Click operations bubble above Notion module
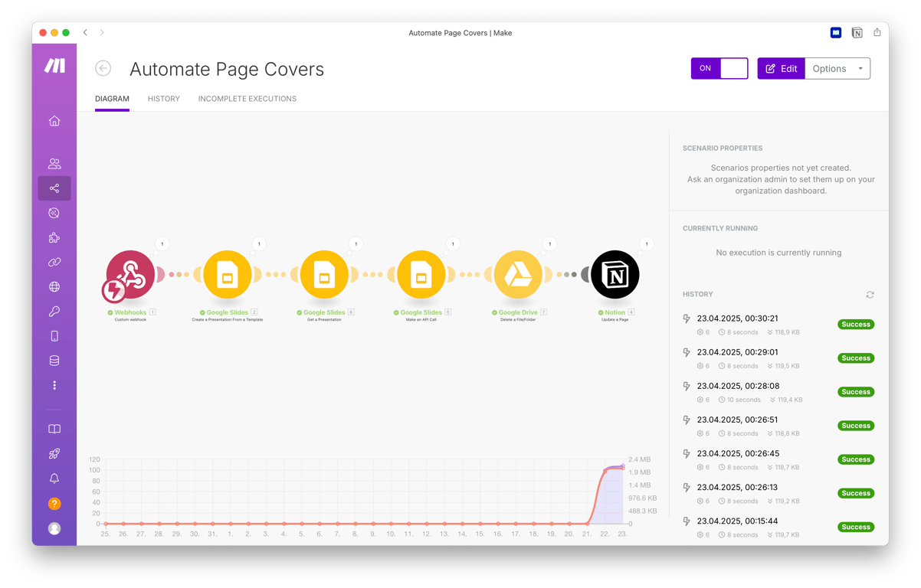 pos(647,244)
